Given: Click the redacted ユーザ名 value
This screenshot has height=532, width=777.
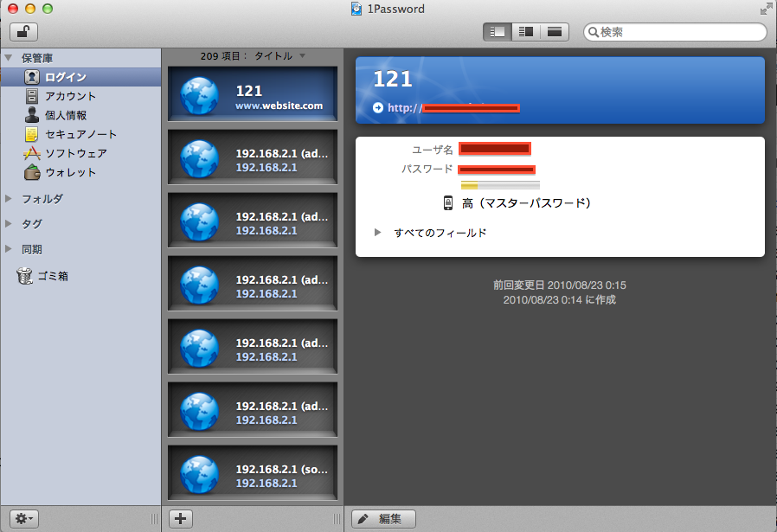Looking at the screenshot, I should pyautogui.click(x=495, y=149).
